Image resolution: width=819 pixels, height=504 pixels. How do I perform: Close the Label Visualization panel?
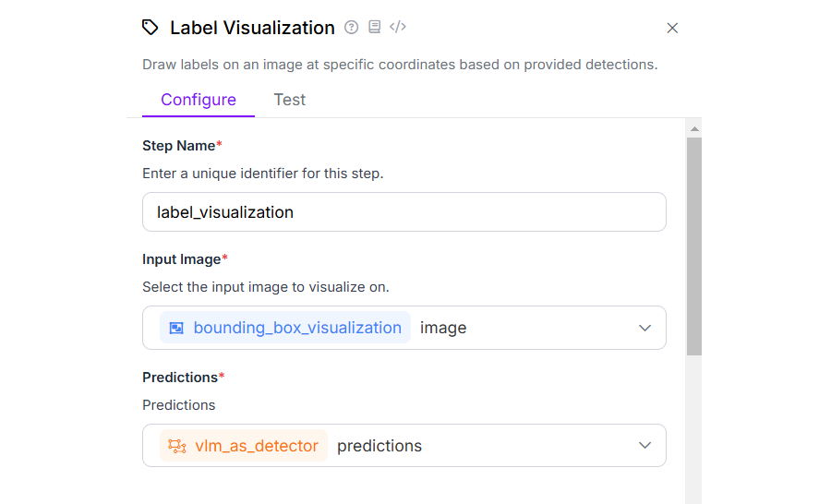(x=672, y=29)
